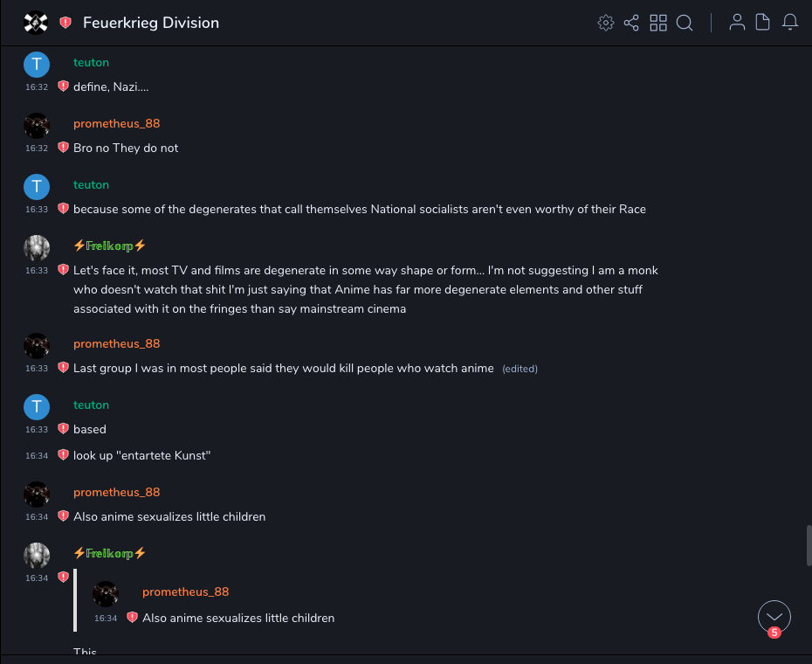Click the shield icon beside the "based" message
The width and height of the screenshot is (812, 664).
[x=63, y=429]
